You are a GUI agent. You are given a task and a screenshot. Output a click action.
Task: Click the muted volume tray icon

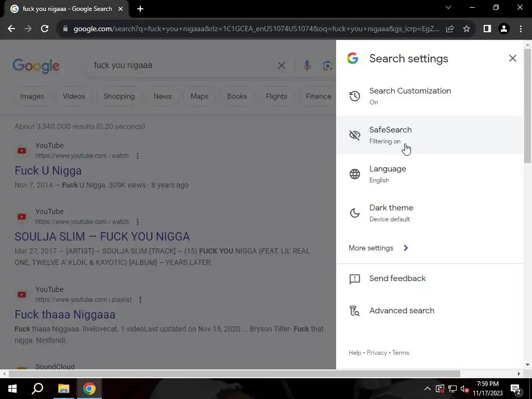tap(465, 389)
